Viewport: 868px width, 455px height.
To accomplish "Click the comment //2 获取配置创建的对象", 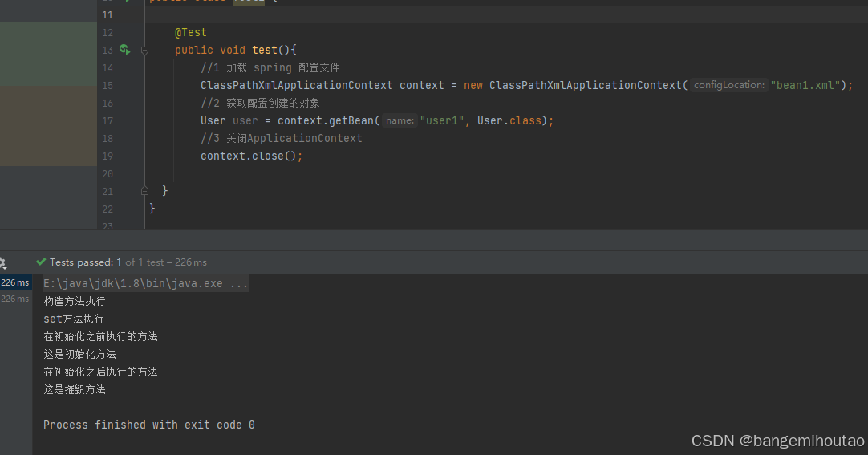I will [260, 103].
